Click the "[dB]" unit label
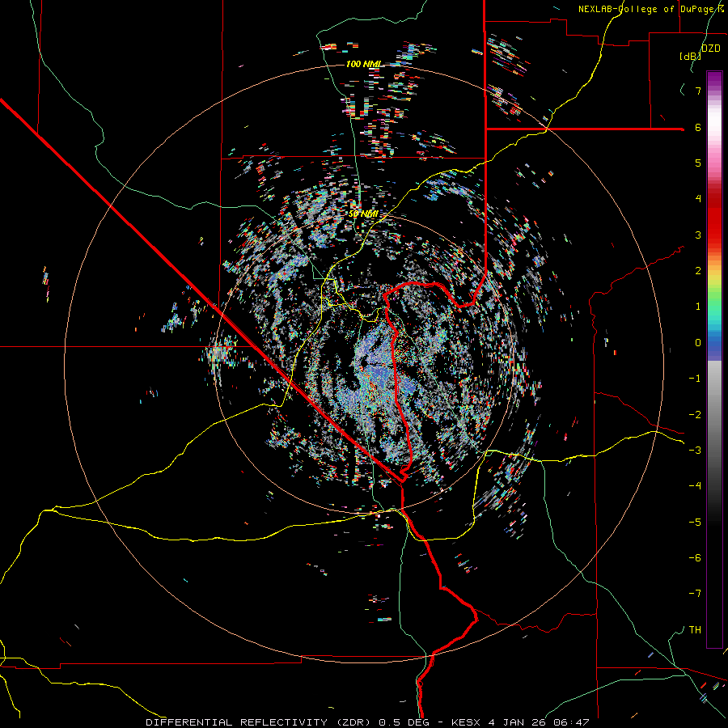The image size is (728, 728). click(x=690, y=56)
